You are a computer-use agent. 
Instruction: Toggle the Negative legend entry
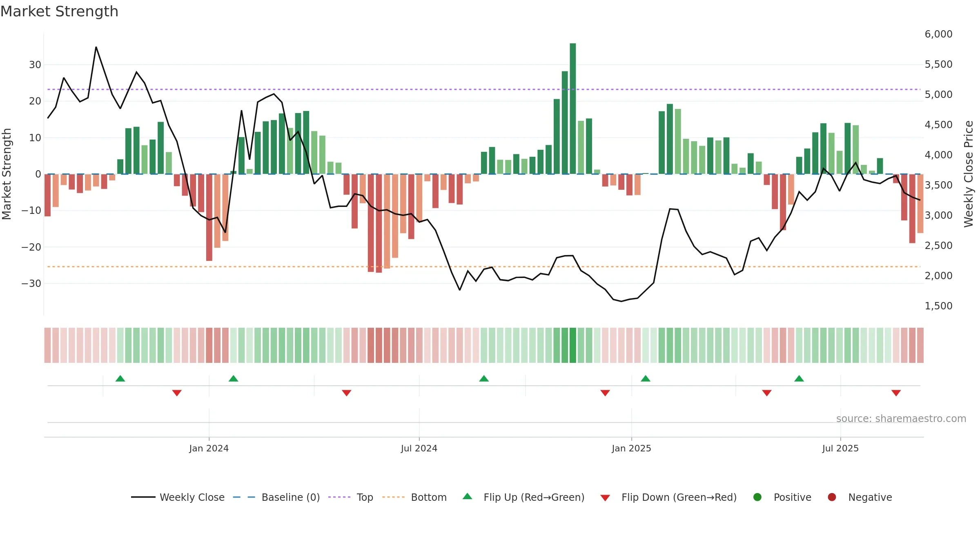(860, 497)
